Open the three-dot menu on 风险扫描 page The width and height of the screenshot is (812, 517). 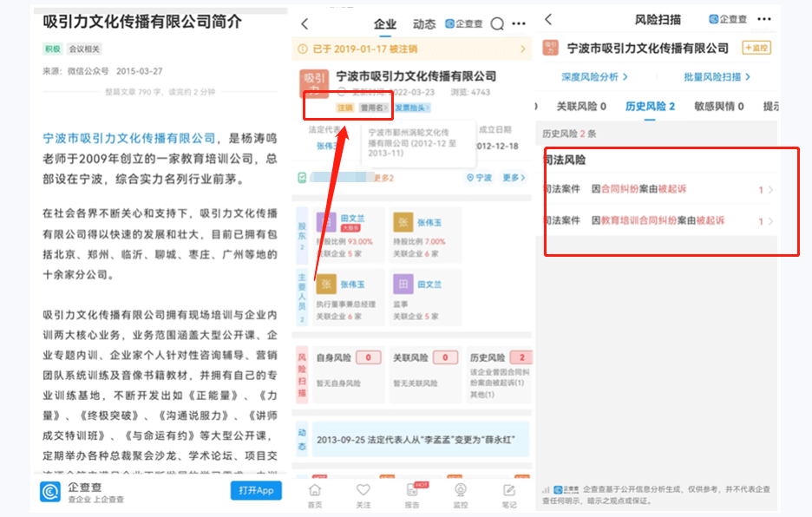(763, 19)
